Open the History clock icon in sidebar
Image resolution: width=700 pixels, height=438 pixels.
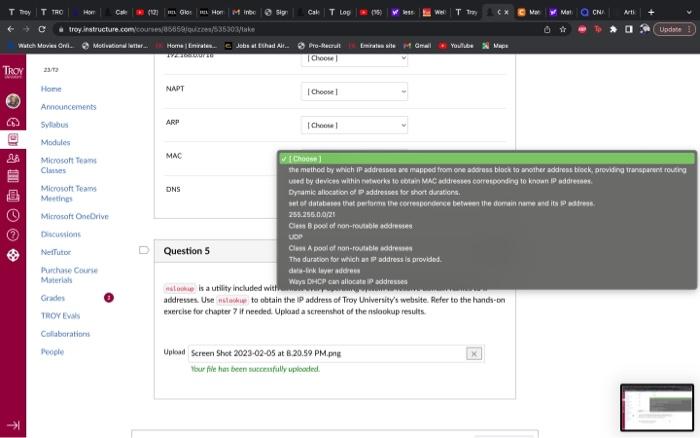pos(13,215)
